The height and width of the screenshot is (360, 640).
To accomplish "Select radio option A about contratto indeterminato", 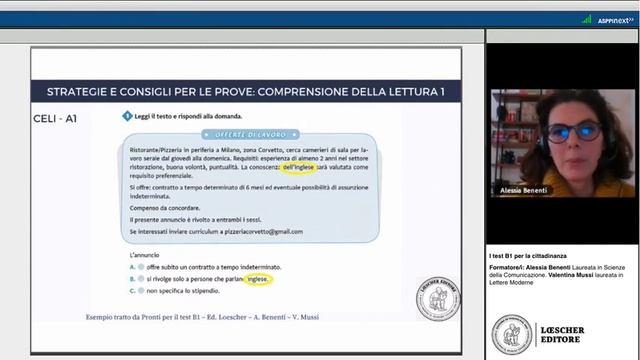I will pyautogui.click(x=141, y=267).
